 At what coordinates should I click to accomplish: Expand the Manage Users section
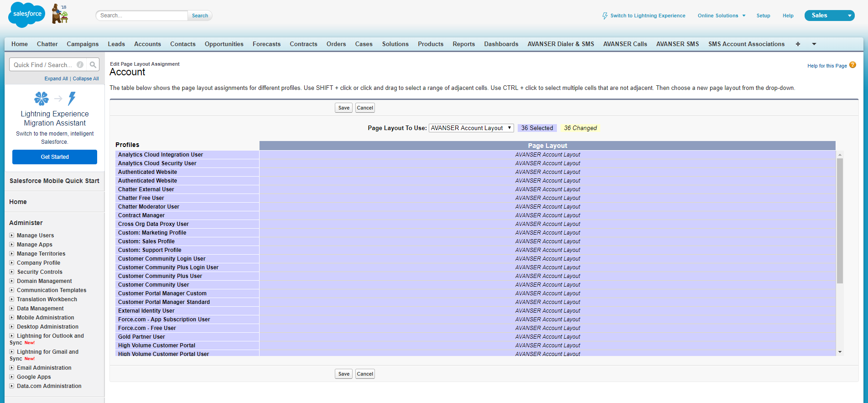tap(12, 236)
